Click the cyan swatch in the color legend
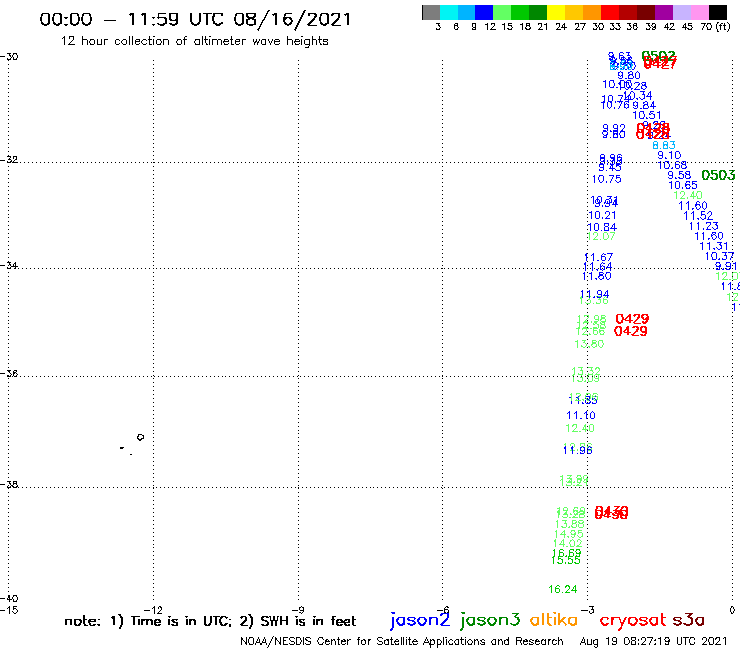Viewport: 740px width, 650px height. (449, 12)
